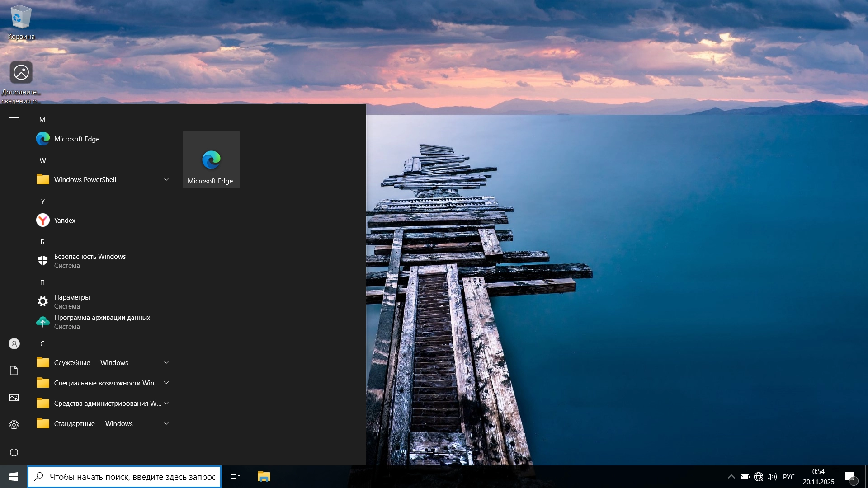Open Documents icon in Start sidebar
This screenshot has width=868, height=488.
pos(14,371)
